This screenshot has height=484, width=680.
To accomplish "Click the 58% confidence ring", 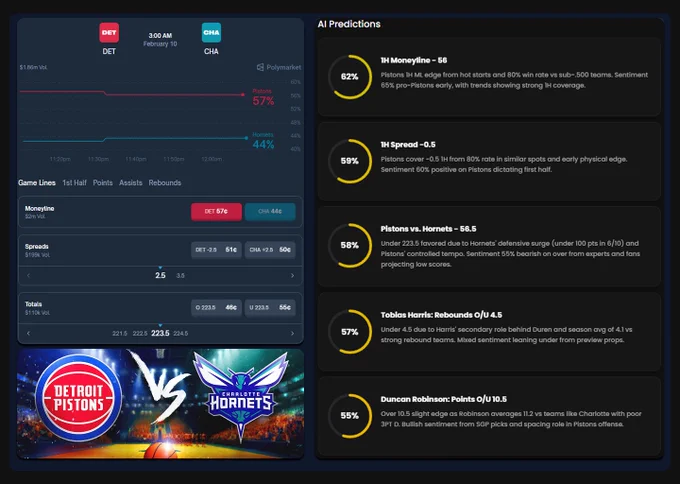I will point(350,245).
